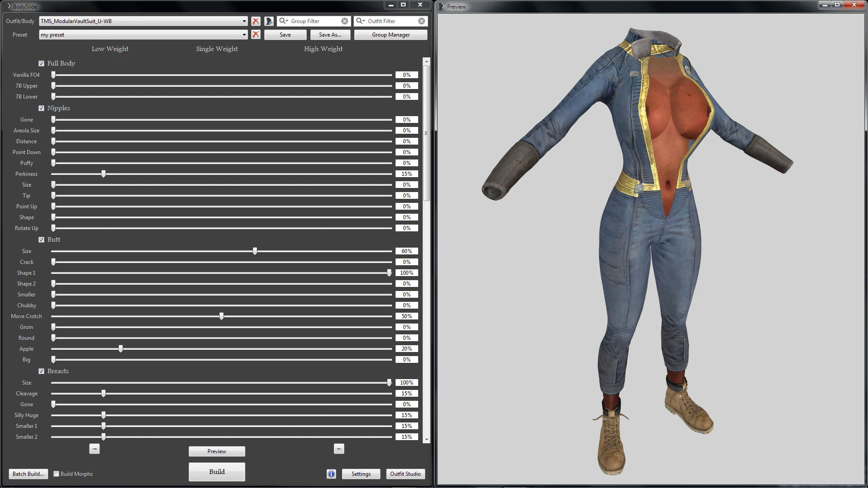The height and width of the screenshot is (488, 868).
Task: Click the Areola Size slider label
Action: point(27,131)
